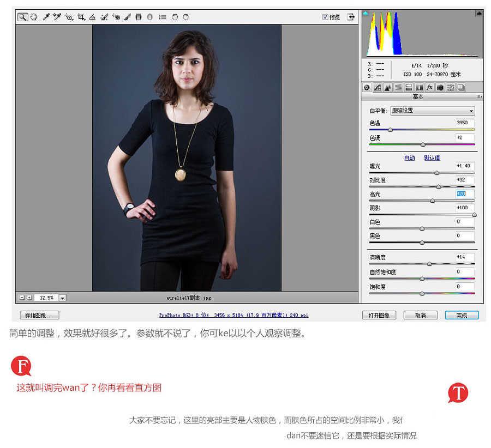The height and width of the screenshot is (448, 491).
Task: Switch to the Tone Curve panel tab
Action: pos(378,88)
